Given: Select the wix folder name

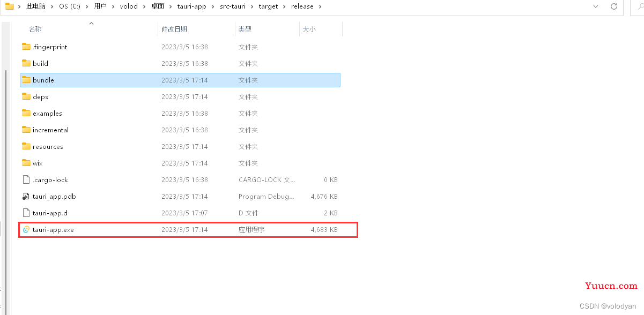Looking at the screenshot, I should tap(38, 163).
